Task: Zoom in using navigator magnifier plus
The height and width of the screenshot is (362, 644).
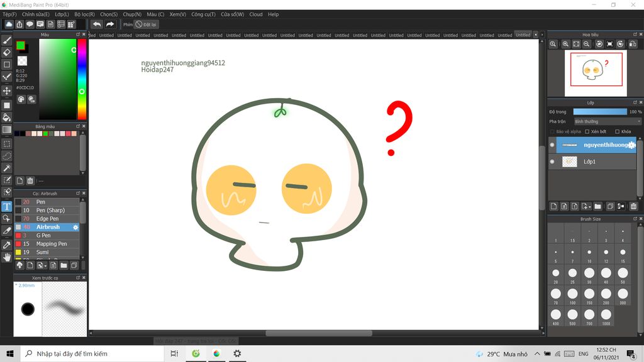Action: [565, 44]
